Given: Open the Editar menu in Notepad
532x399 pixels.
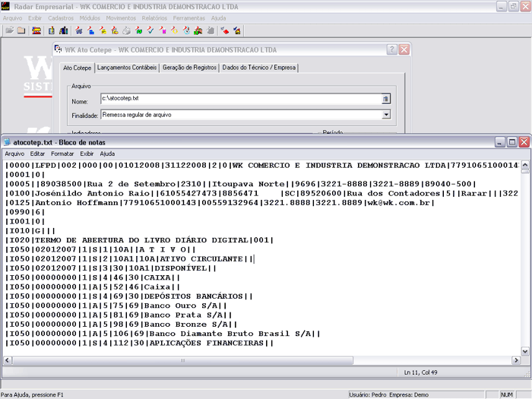Looking at the screenshot, I should pyautogui.click(x=38, y=154).
